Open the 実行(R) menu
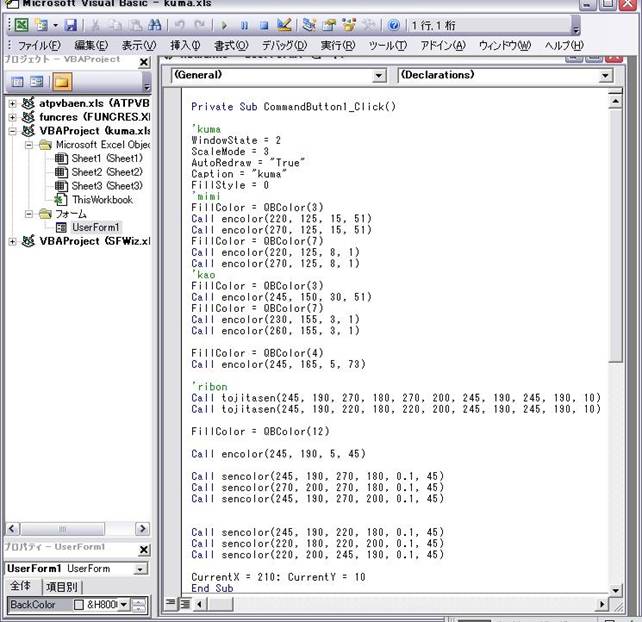 pos(338,45)
